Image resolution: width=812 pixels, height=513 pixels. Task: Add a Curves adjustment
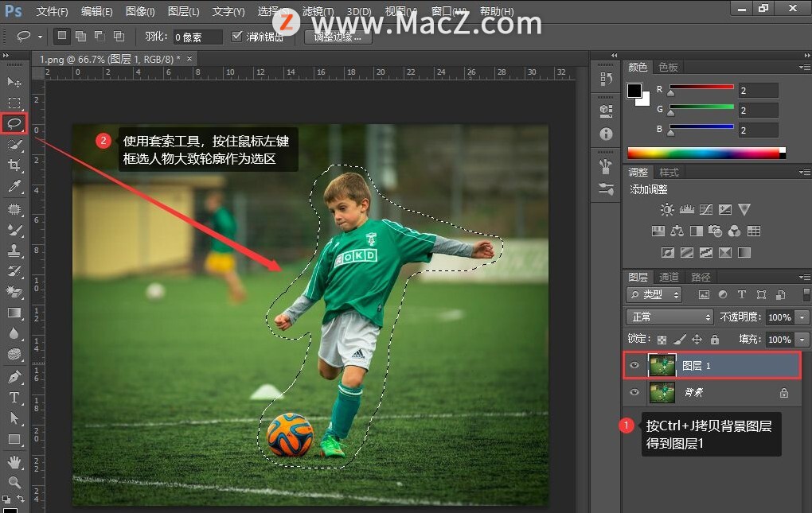click(x=706, y=209)
